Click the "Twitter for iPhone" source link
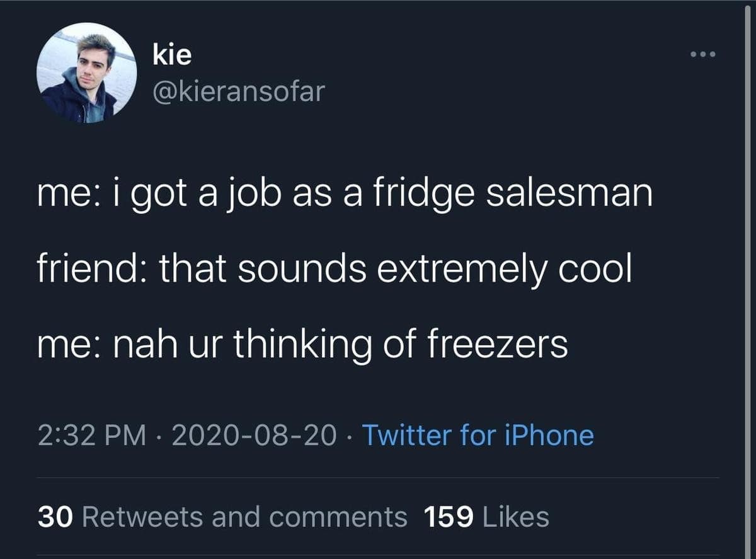This screenshot has height=559, width=756. click(x=478, y=435)
